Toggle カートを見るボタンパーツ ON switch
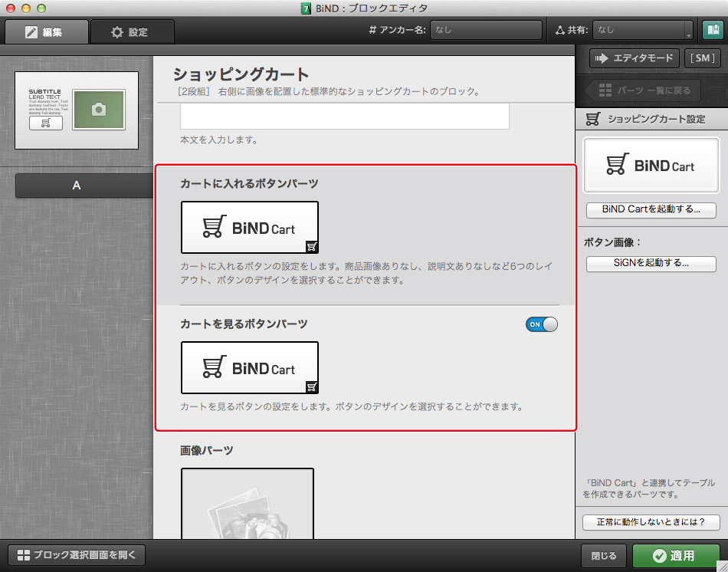Image resolution: width=728 pixels, height=572 pixels. (541, 324)
